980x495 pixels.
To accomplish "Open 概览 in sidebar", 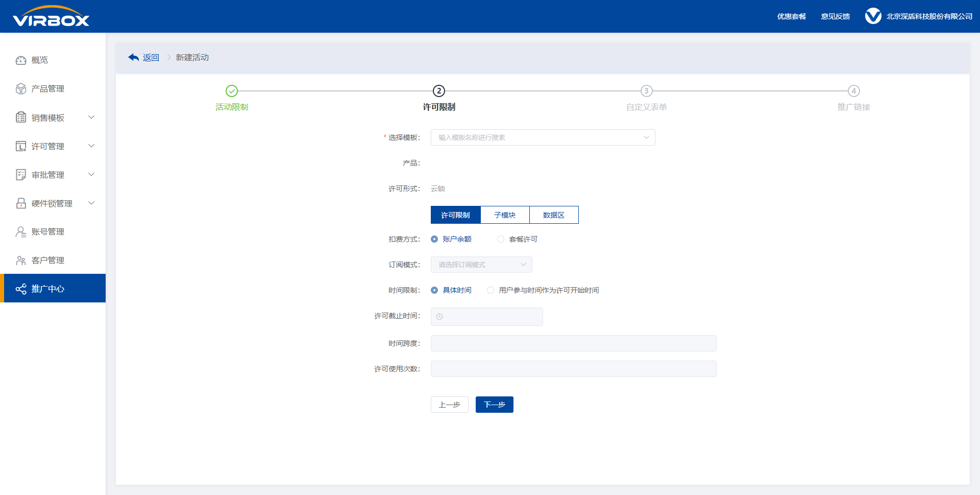I will coord(53,60).
